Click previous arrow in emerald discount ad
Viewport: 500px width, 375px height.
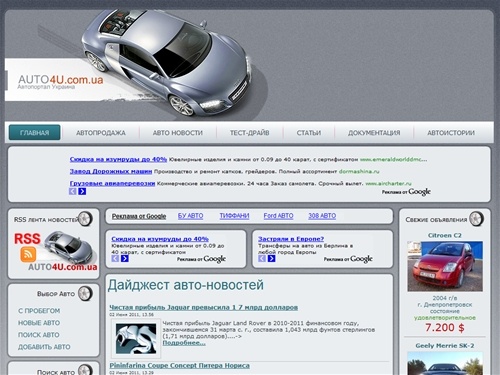click(115, 258)
